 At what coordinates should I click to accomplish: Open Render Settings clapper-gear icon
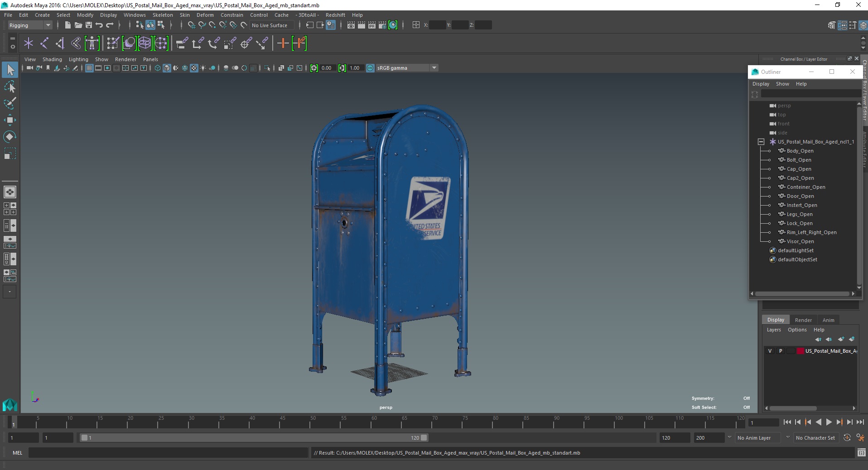[x=382, y=25]
